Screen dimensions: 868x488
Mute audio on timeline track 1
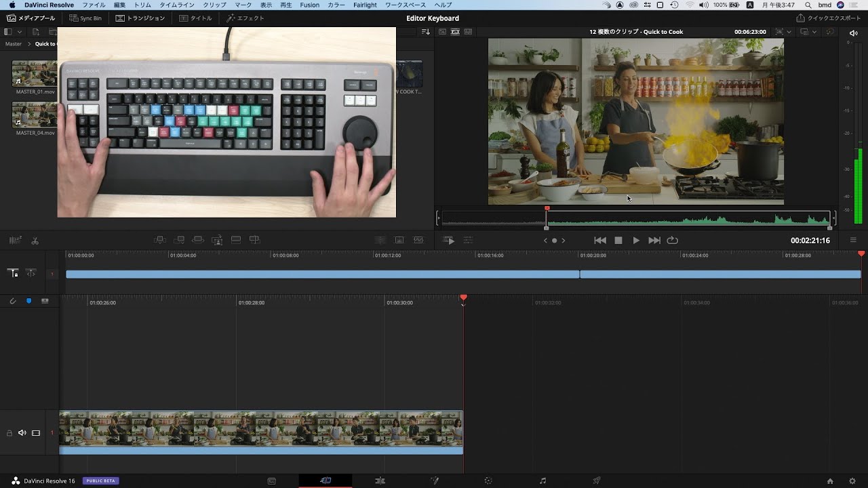(x=22, y=432)
